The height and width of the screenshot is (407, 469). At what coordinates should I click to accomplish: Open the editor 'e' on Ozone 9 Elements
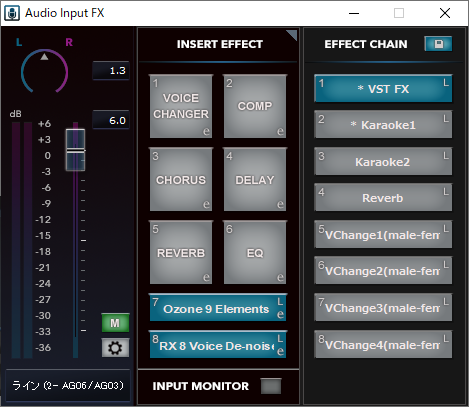click(280, 314)
